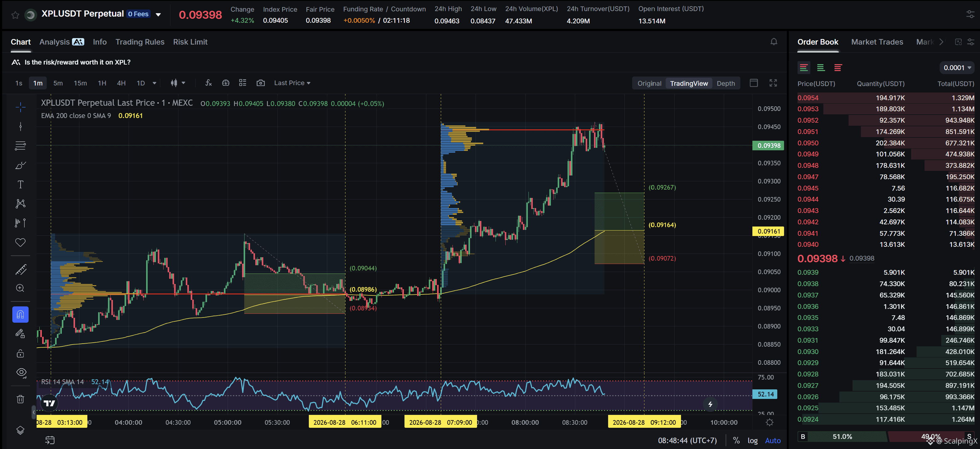Select the 1H timeframe
Viewport: 980px width, 449px height.
pyautogui.click(x=102, y=83)
